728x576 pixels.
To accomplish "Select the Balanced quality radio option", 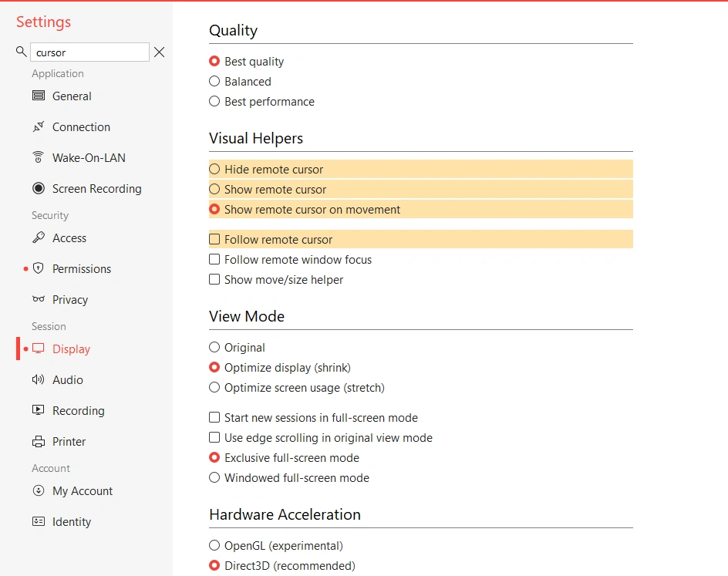I will click(x=214, y=82).
